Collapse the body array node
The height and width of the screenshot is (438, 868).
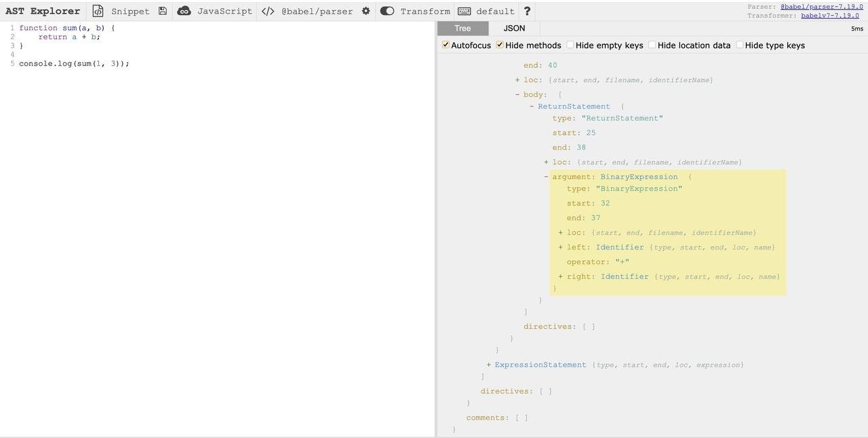click(x=517, y=95)
